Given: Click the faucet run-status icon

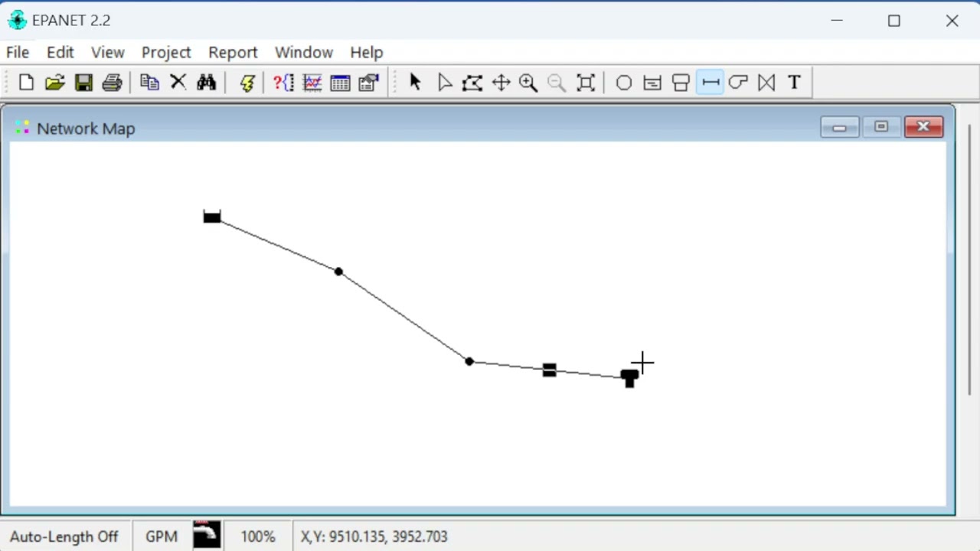Looking at the screenshot, I should pos(207,535).
